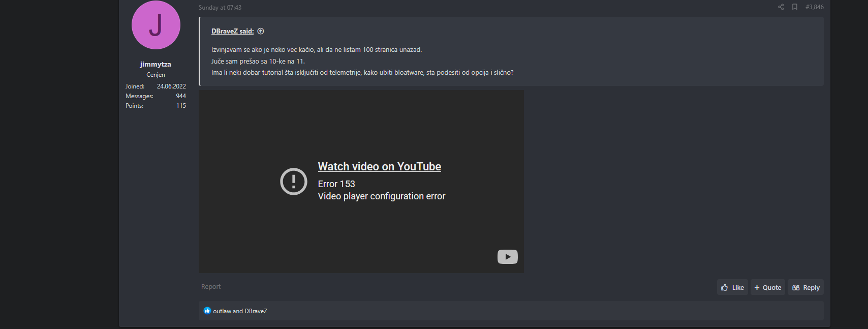Click quoted line 'Juče sam prešao sa 10-ke na 11.'
The width and height of the screenshot is (868, 329).
258,61
